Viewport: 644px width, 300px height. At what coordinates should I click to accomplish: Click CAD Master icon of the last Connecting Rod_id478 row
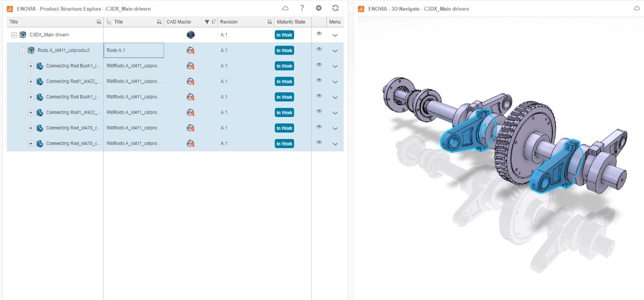coord(191,144)
